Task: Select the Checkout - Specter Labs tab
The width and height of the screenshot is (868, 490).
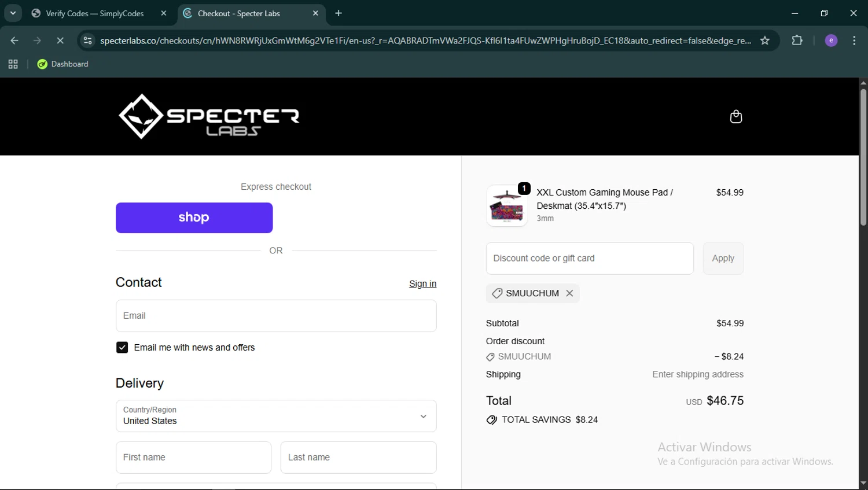Action: [239, 13]
